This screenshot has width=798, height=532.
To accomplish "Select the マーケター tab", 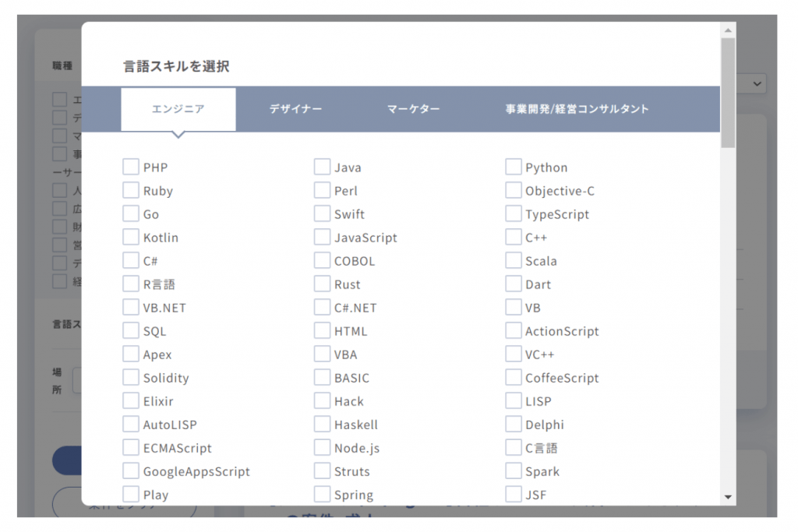I will [413, 109].
